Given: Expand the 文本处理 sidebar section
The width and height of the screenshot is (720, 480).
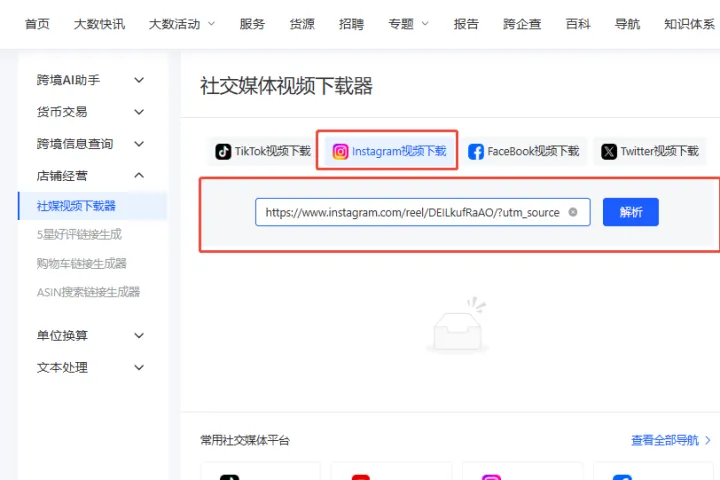Looking at the screenshot, I should point(139,367).
